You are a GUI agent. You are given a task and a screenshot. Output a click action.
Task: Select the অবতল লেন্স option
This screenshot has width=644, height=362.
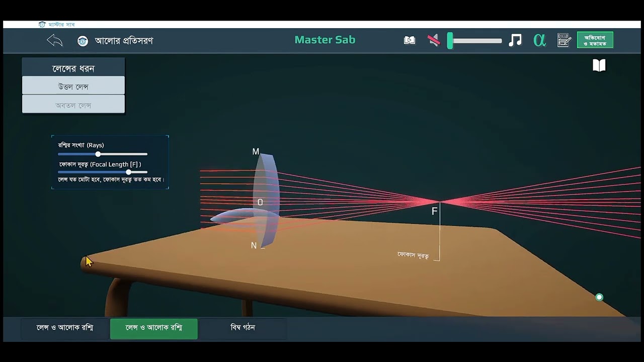[x=73, y=105]
